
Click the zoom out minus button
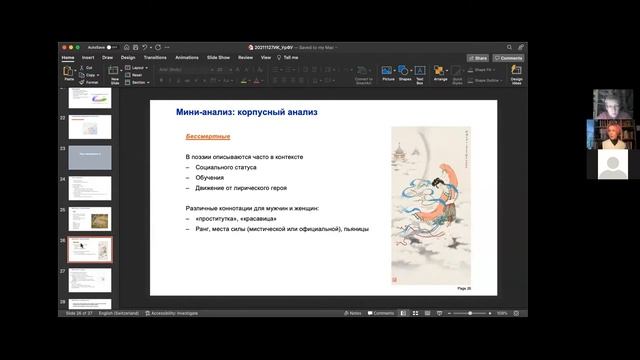pyautogui.click(x=449, y=313)
